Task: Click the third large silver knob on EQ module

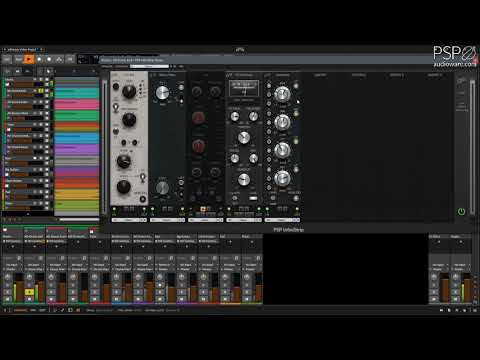Action: pos(282,150)
